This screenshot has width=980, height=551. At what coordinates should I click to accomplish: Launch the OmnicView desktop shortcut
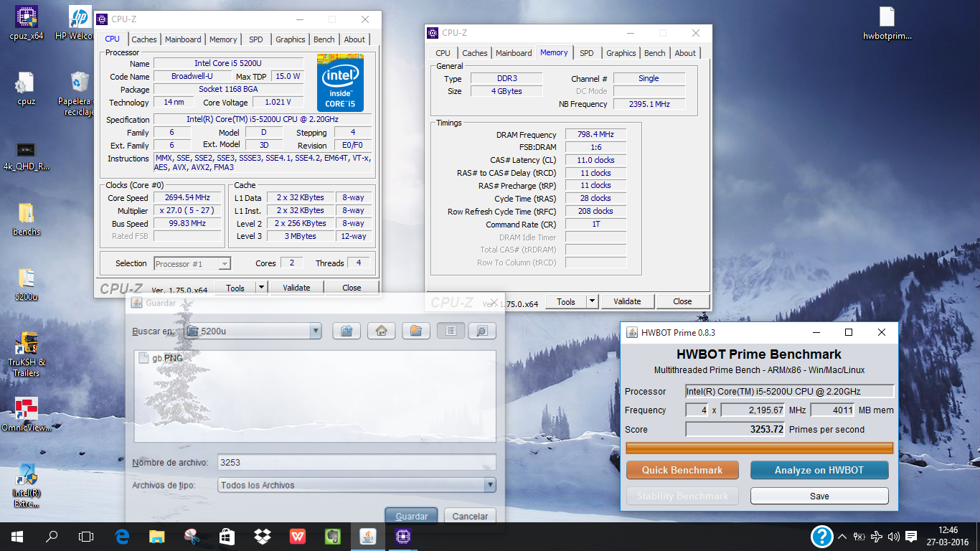coord(27,415)
